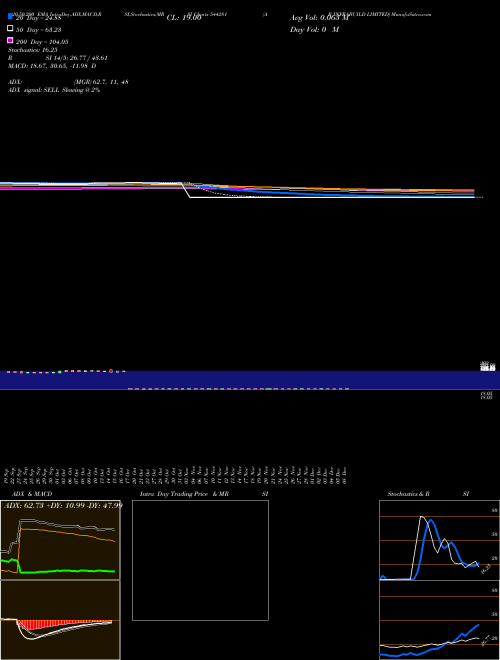Screen dimensions: 500x660
Task: Click the dark blue volume band
Action: [x=250, y=380]
